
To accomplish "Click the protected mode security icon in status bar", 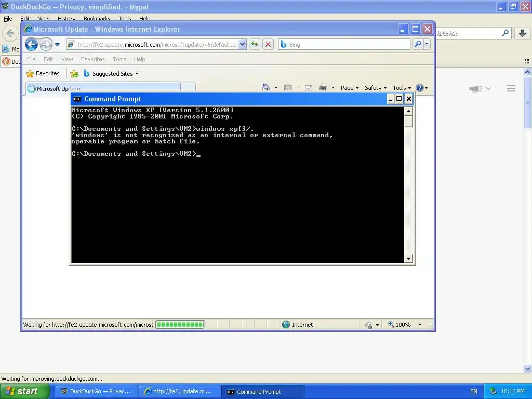I will click(368, 325).
